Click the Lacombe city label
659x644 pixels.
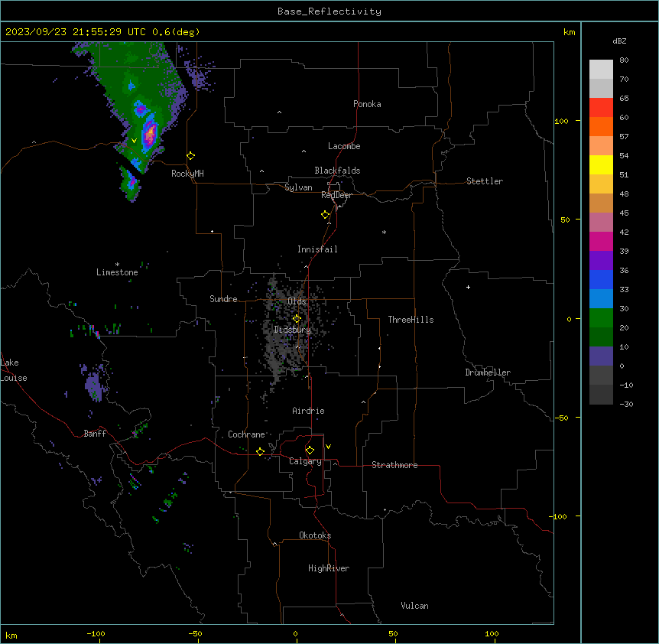(x=344, y=146)
